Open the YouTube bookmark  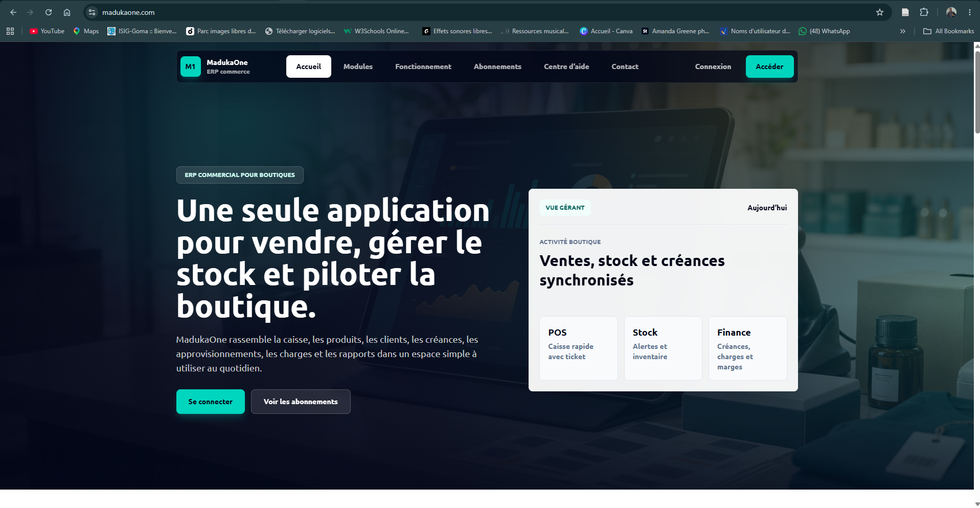(47, 31)
